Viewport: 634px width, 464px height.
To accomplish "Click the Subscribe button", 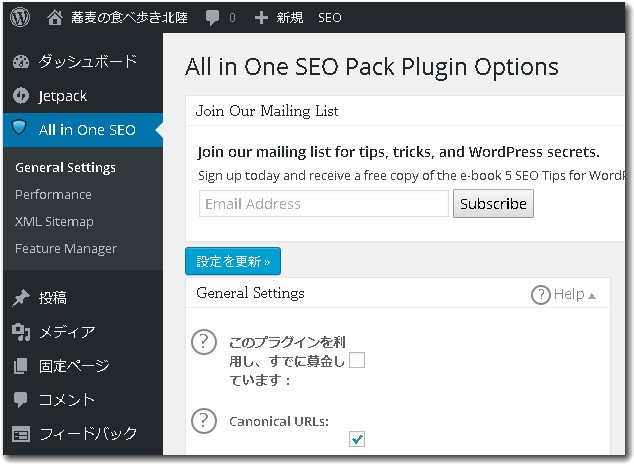I will [493, 204].
